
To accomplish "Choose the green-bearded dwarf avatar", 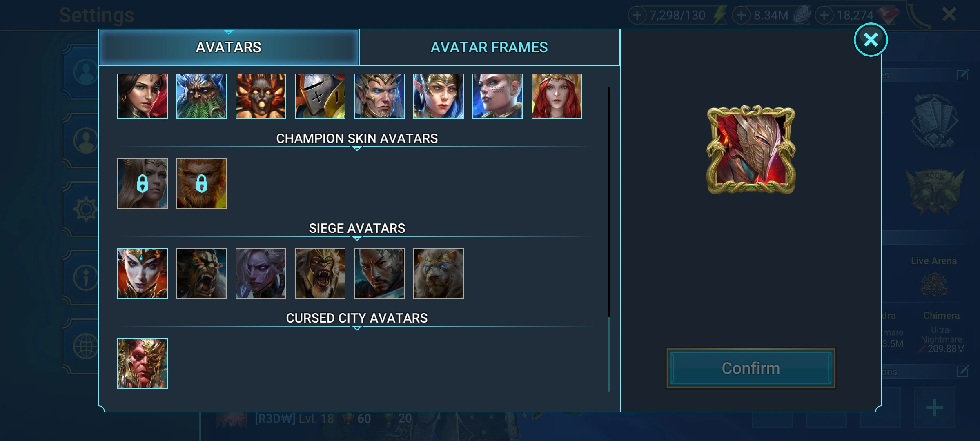I will 201,96.
